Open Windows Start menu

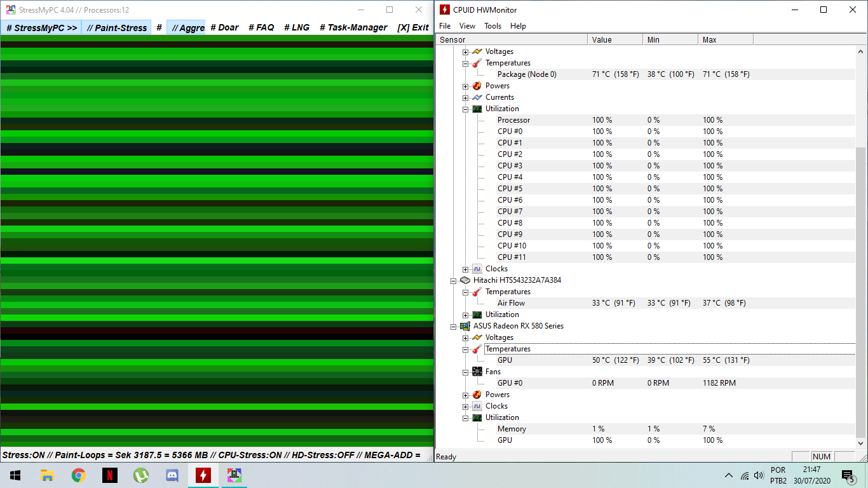[15, 475]
